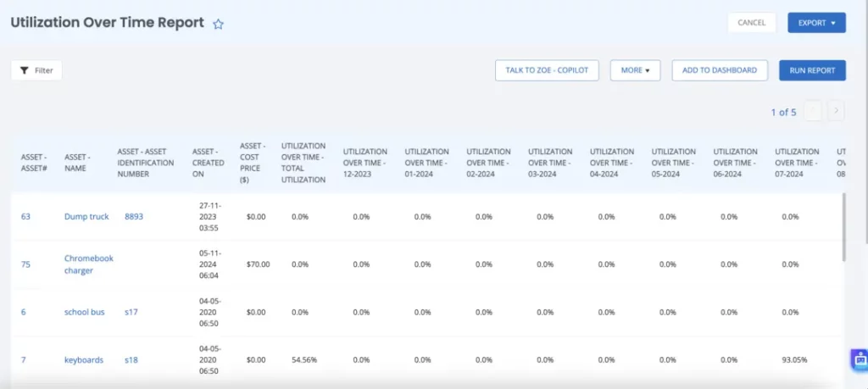The width and height of the screenshot is (868, 389).
Task: Open the Filter panel
Action: coord(36,70)
